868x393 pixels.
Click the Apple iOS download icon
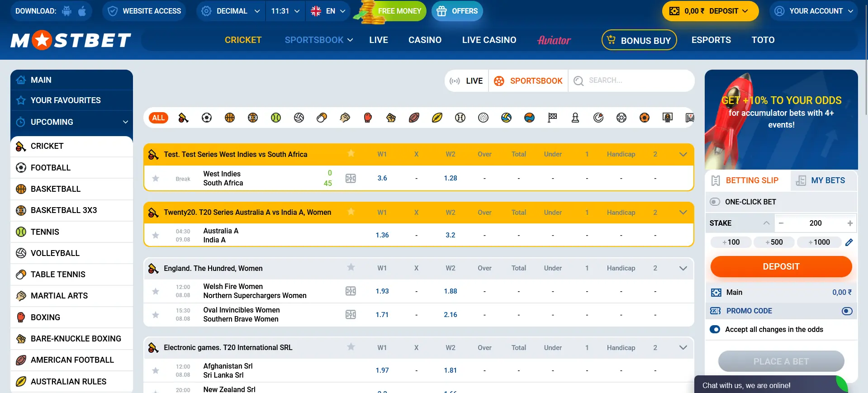[82, 11]
